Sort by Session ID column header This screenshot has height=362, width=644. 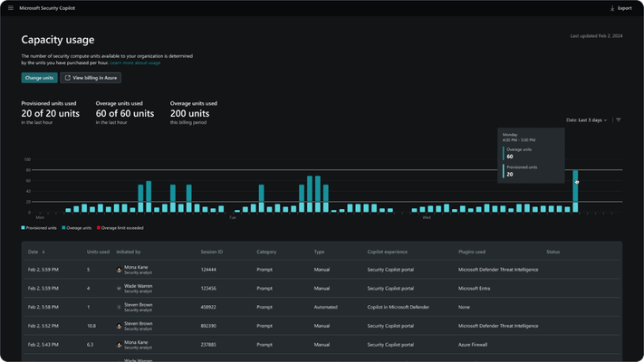pyautogui.click(x=212, y=252)
